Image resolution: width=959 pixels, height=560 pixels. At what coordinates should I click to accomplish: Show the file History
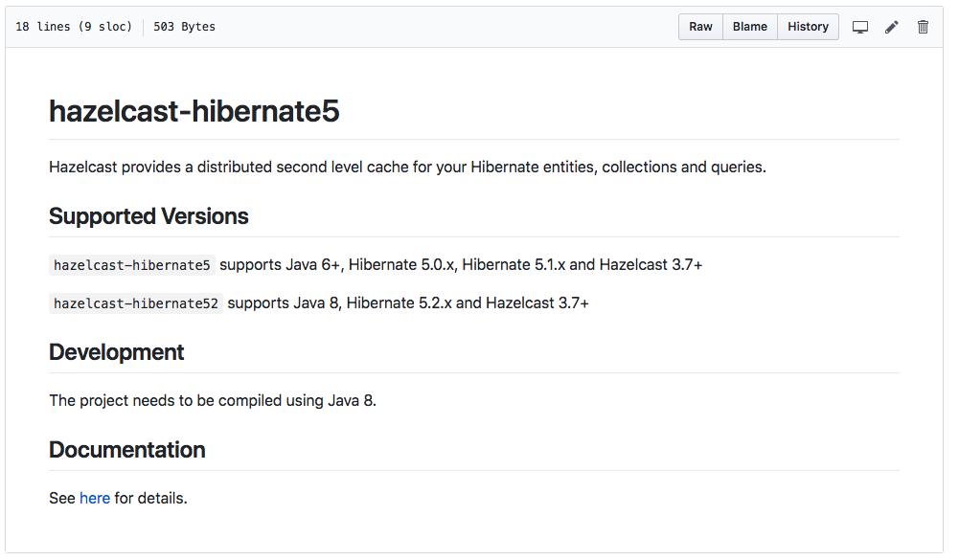click(807, 27)
